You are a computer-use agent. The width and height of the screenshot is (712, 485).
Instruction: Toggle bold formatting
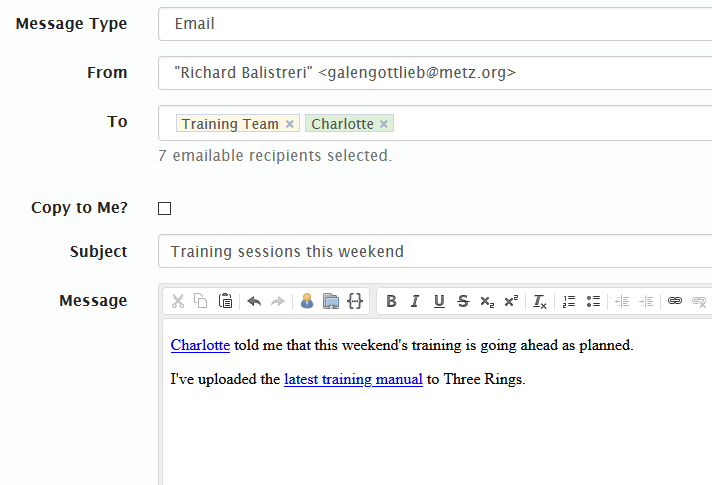(391, 301)
